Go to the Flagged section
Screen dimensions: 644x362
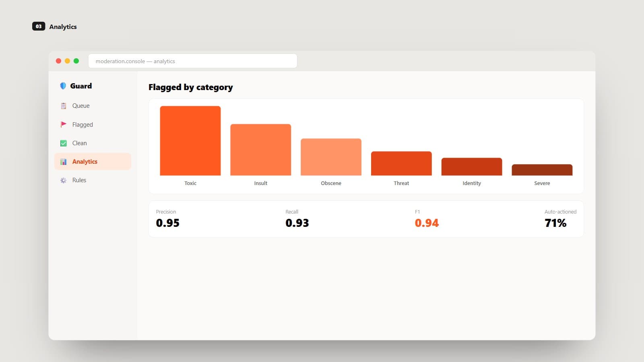tap(93, 124)
